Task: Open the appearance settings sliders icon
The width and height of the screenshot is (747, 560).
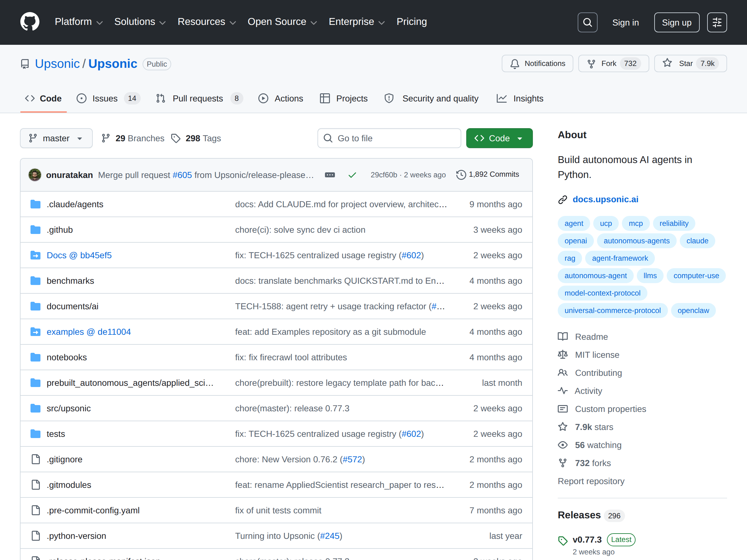Action: click(717, 22)
